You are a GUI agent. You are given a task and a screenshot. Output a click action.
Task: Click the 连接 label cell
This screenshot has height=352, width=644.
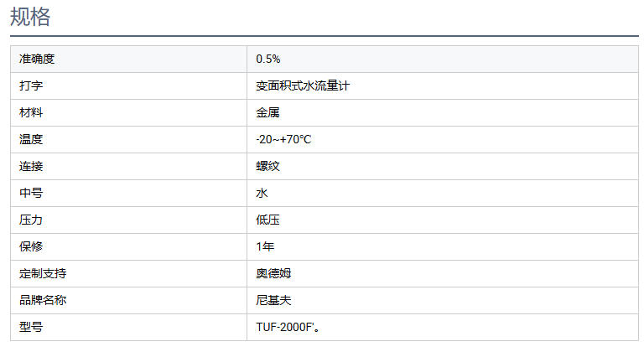(31, 166)
